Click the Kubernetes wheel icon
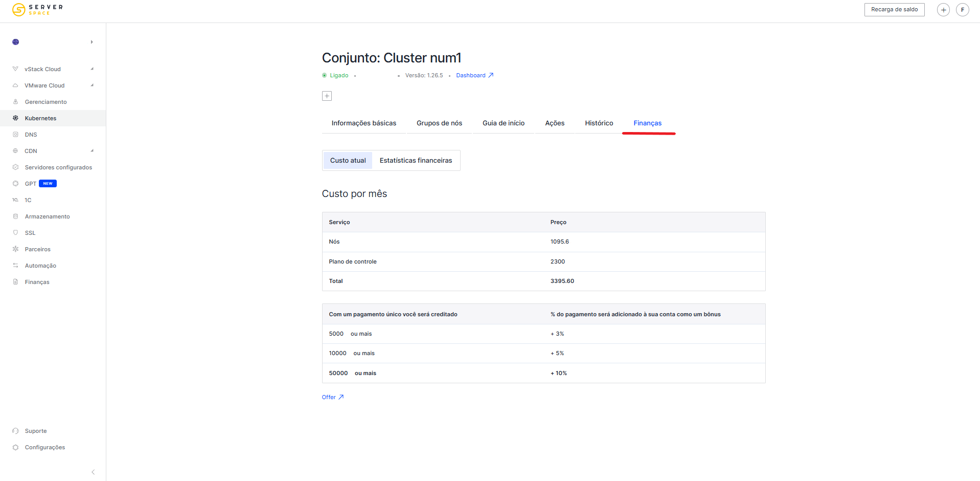The height and width of the screenshot is (481, 980). click(x=15, y=118)
